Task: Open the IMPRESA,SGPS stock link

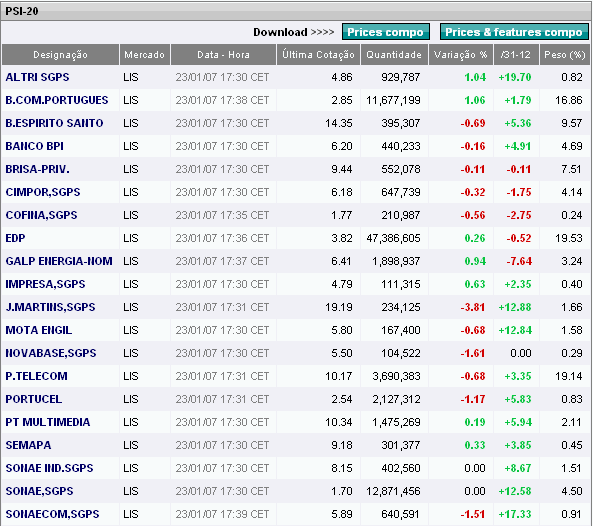Action: [45, 284]
